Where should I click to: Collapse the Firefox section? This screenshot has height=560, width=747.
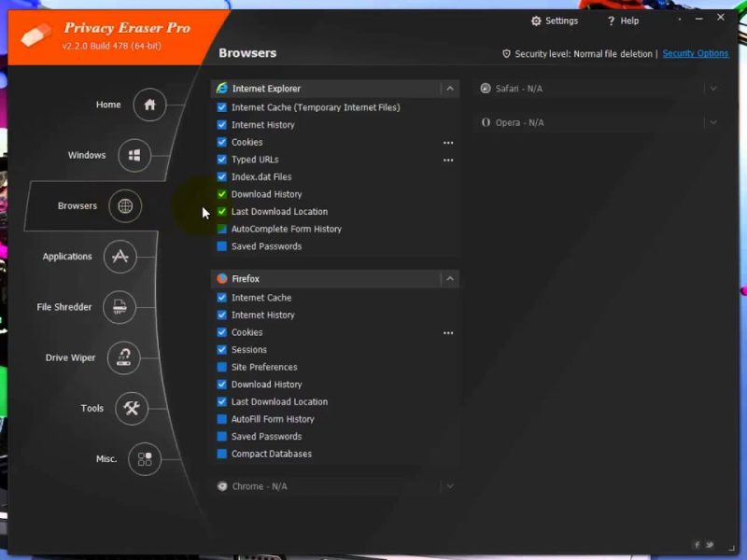point(450,278)
